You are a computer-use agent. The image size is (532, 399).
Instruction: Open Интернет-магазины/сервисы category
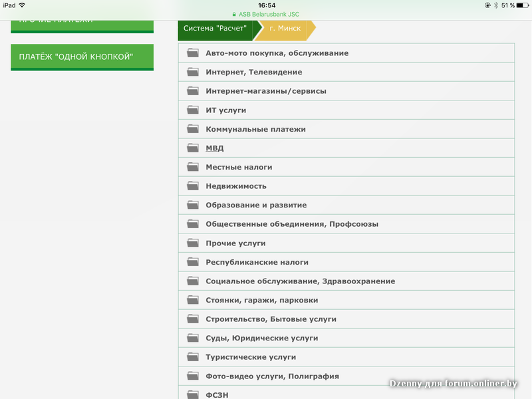346,91
